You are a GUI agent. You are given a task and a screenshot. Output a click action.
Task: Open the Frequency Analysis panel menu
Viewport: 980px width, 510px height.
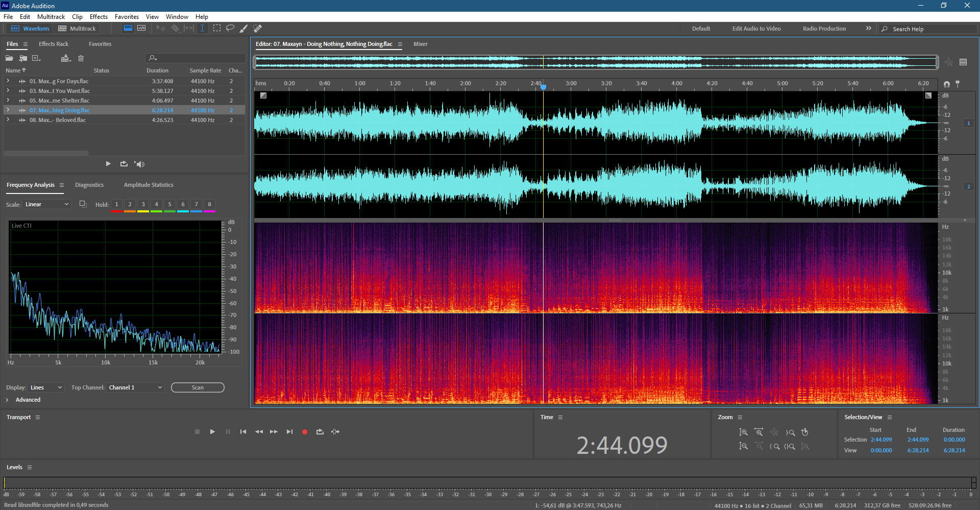tap(62, 185)
